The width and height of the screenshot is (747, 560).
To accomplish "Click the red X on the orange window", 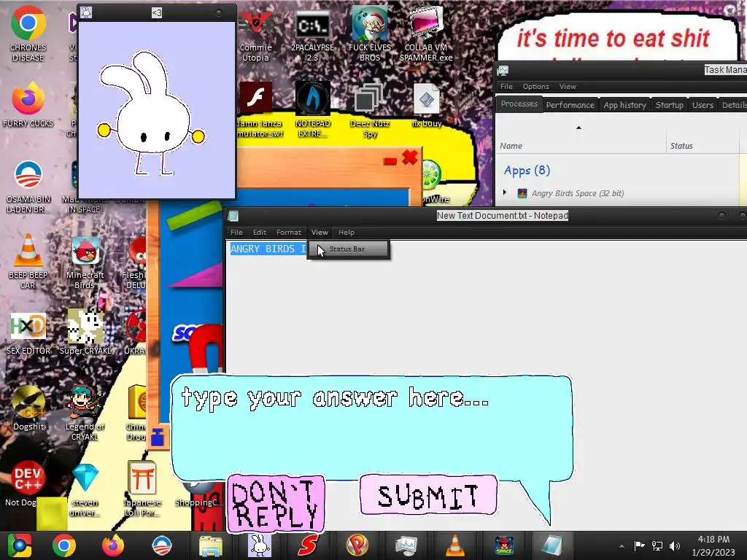I will (x=410, y=157).
